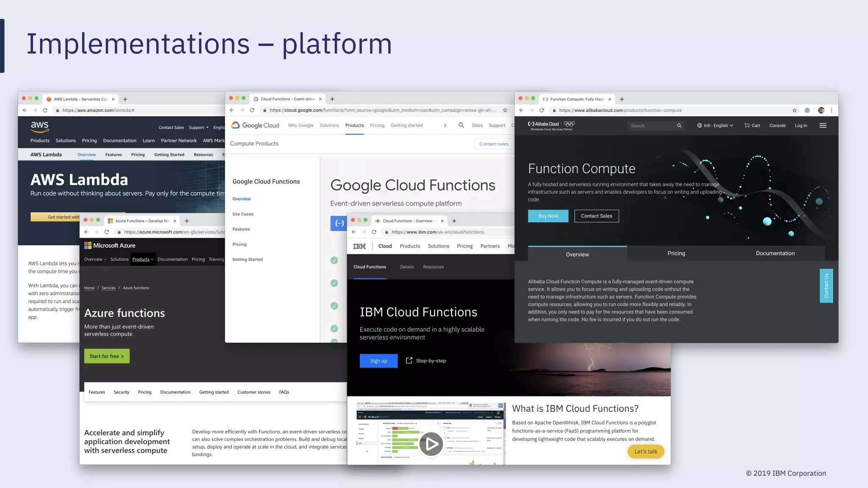
Task: Open Chrome three-dot menu in Alibaba window
Action: [832, 110]
